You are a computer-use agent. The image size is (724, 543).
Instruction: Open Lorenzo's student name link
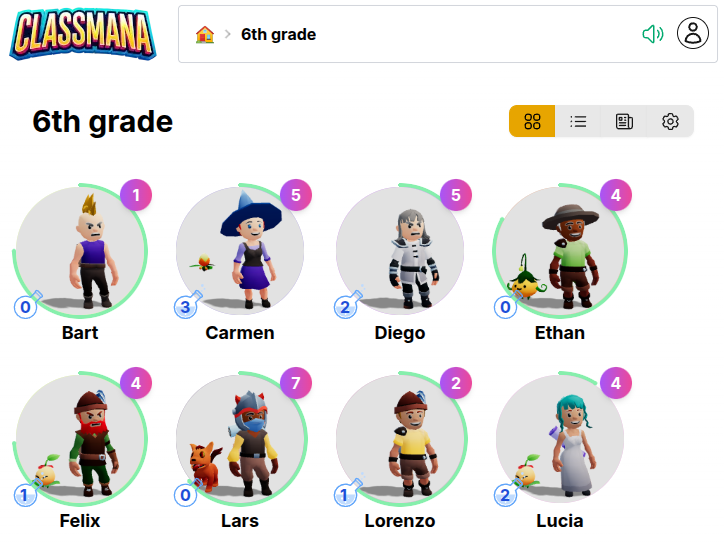point(400,521)
